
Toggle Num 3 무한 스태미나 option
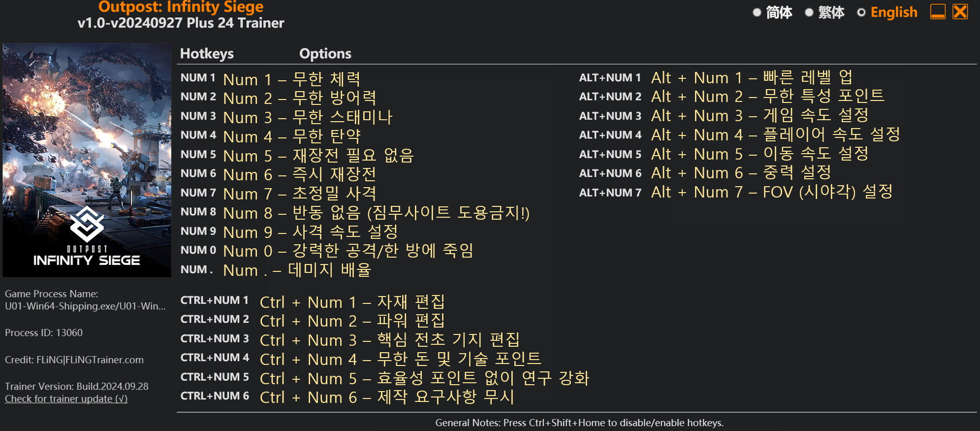point(308,117)
